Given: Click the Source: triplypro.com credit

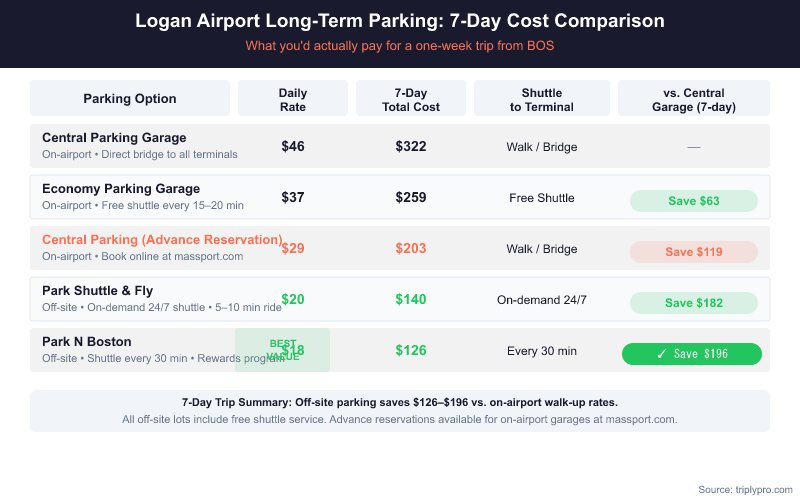Looking at the screenshot, I should [744, 489].
